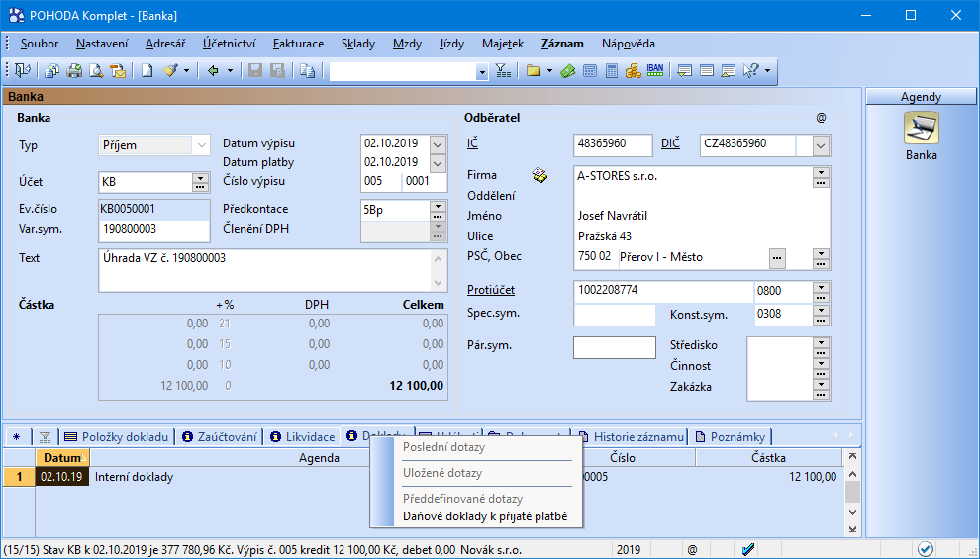Click the empty Pár.sym. input field
Image resolution: width=980 pixels, height=559 pixels.
615,348
